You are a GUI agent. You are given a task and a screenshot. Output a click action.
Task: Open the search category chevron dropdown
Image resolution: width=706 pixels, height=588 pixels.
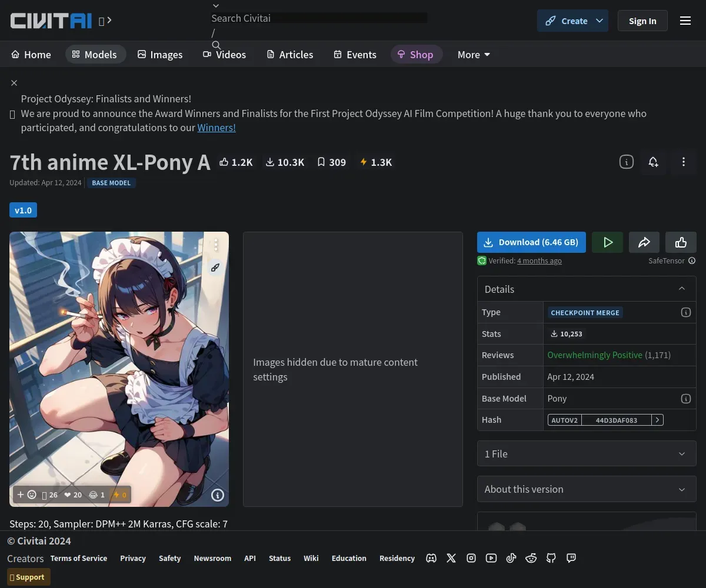[216, 6]
